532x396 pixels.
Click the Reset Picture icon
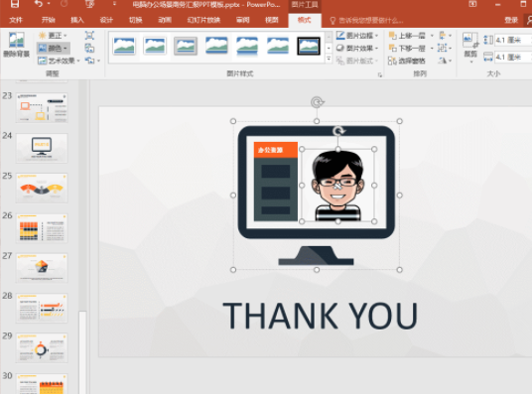(89, 61)
